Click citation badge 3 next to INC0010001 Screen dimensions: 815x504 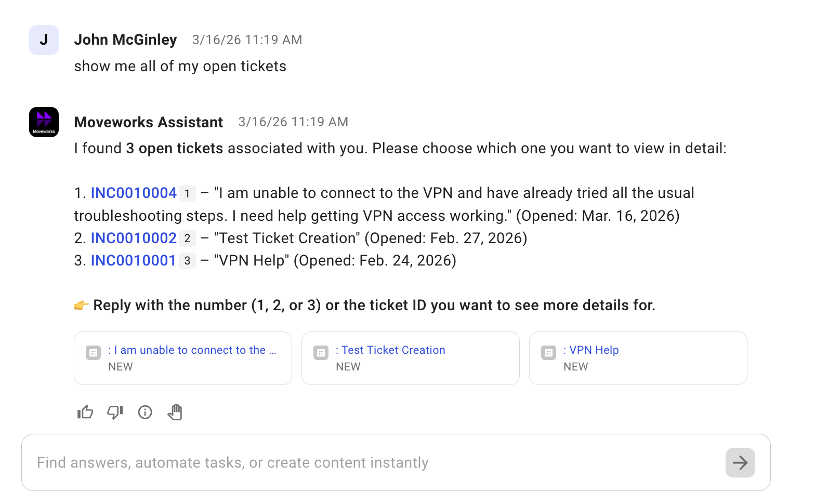[187, 261]
